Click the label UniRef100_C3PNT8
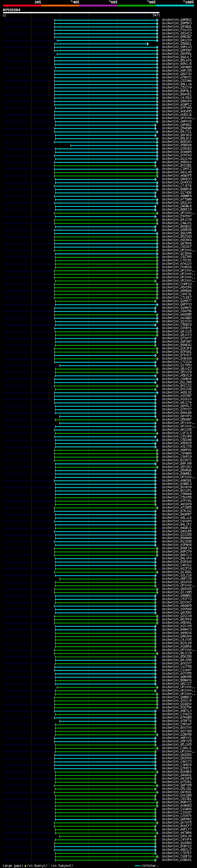 pyautogui.click(x=177, y=765)
